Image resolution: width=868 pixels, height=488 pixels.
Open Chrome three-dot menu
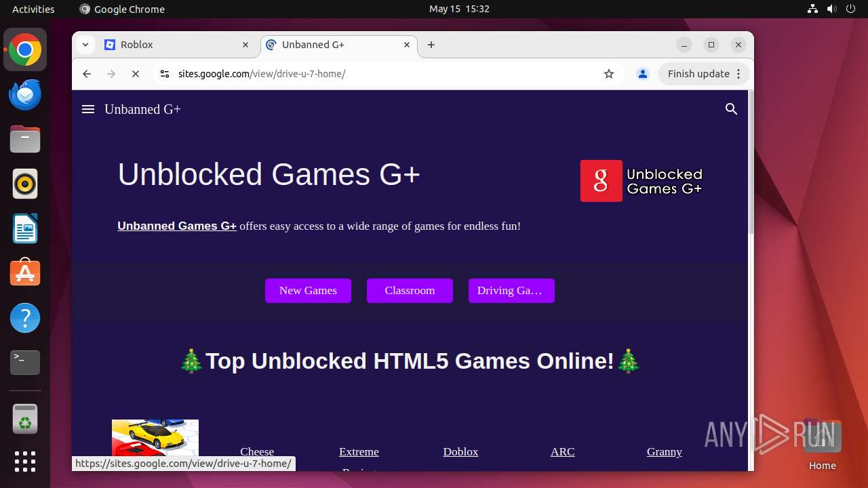pos(739,74)
